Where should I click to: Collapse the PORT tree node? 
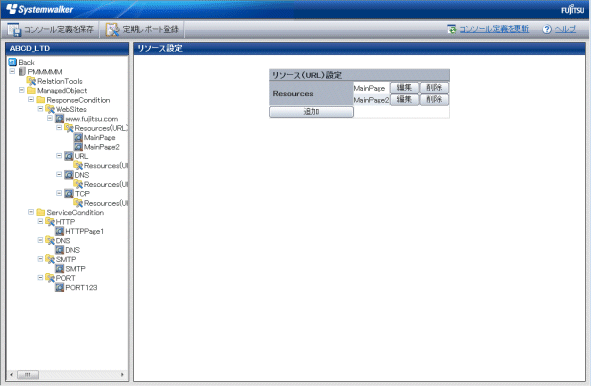click(x=40, y=278)
